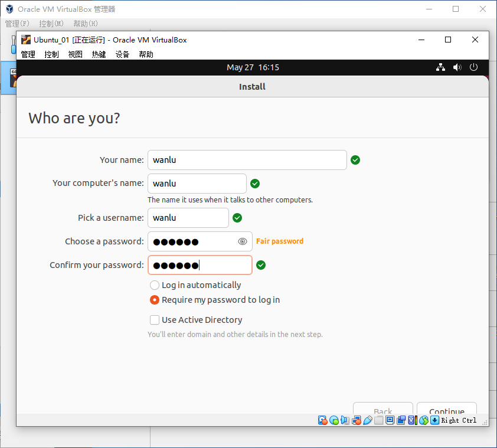Click the VirtualBox Manager logo icon in title bar

click(9, 9)
